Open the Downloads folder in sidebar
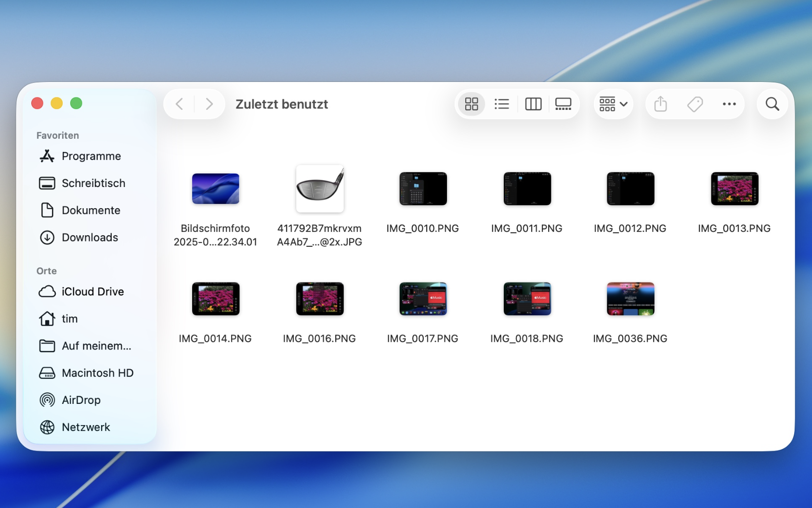This screenshot has height=508, width=812. point(90,238)
